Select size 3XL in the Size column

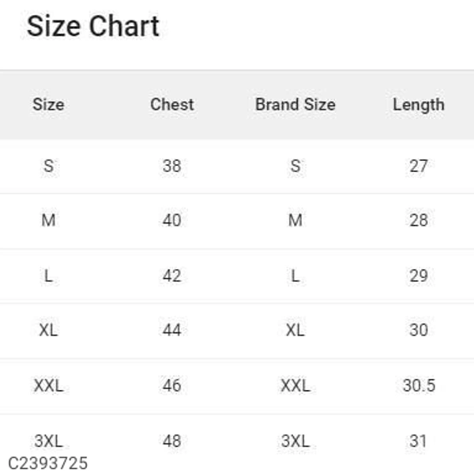(x=48, y=440)
